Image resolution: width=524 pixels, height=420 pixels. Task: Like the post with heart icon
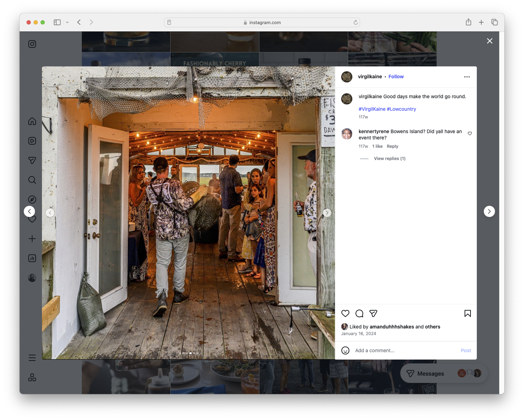[x=345, y=313]
